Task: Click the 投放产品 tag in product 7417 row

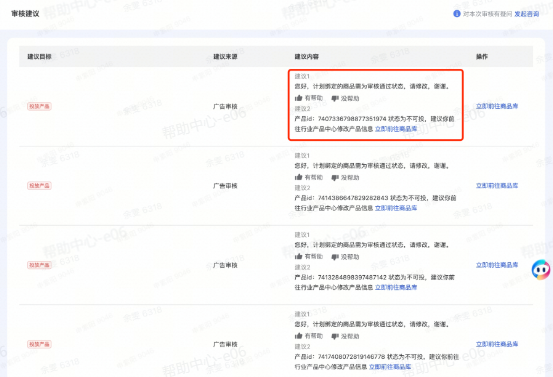Action: click(40, 344)
